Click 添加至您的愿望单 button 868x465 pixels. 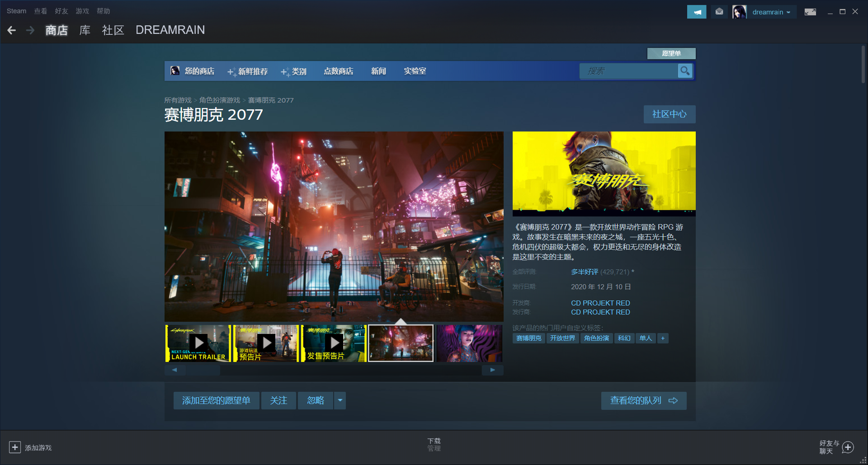(x=216, y=400)
